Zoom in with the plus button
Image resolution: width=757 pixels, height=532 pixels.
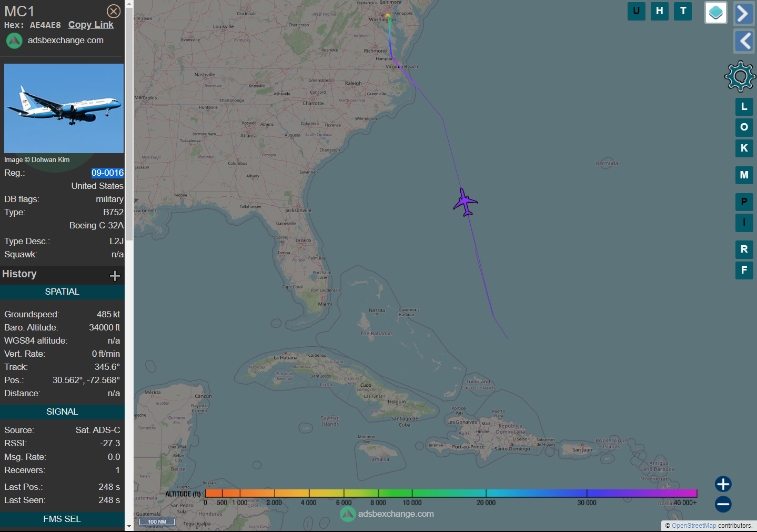click(x=723, y=484)
